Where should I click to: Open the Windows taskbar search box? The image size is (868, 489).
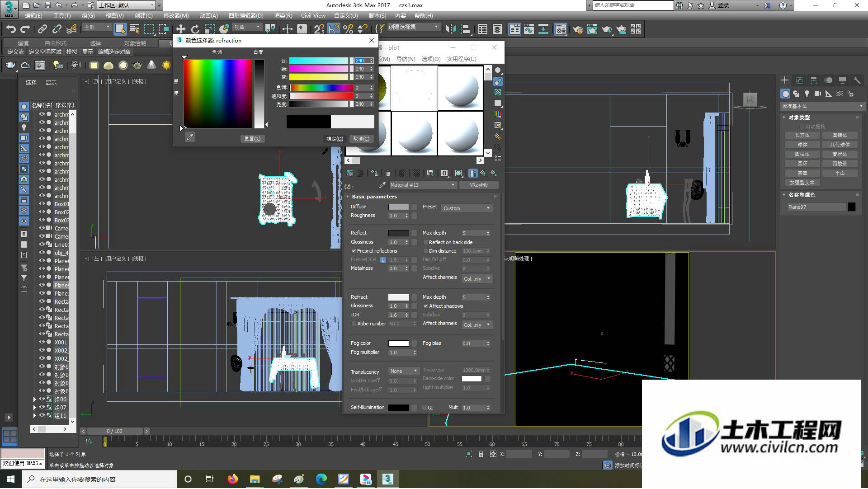(x=99, y=479)
